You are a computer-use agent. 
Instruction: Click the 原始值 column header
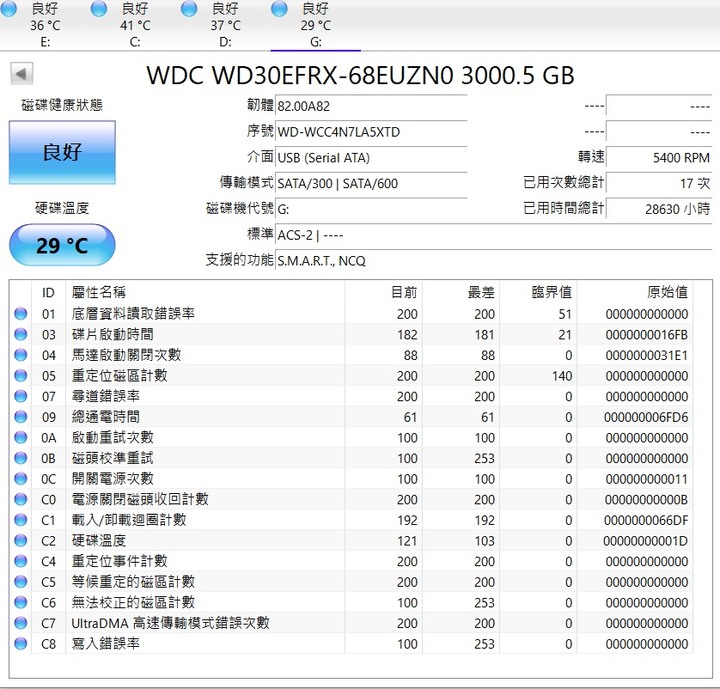click(x=635, y=292)
